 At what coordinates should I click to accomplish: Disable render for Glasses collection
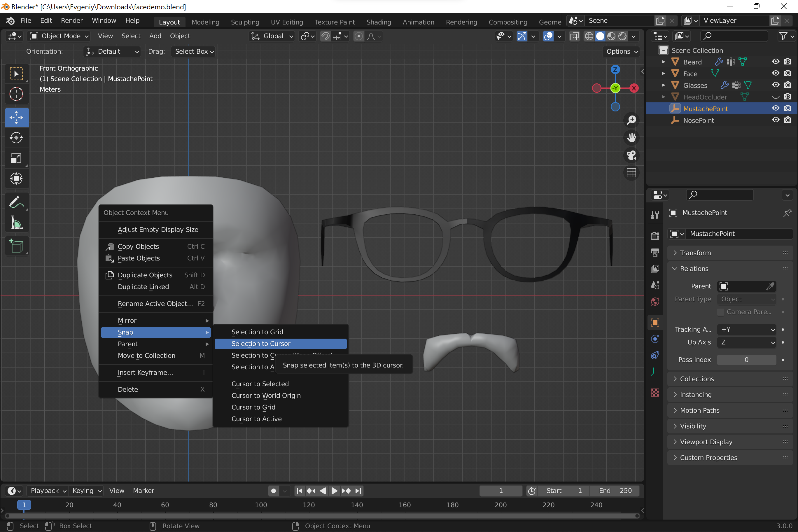(787, 85)
